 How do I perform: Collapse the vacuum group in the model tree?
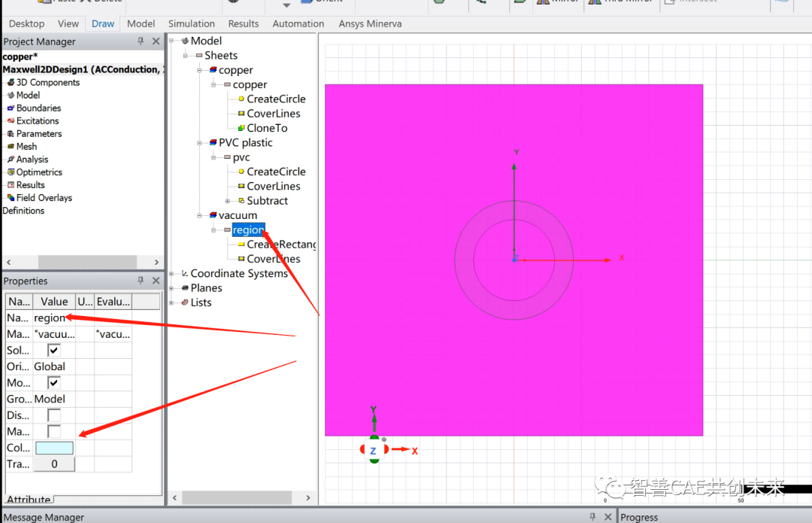pos(201,215)
